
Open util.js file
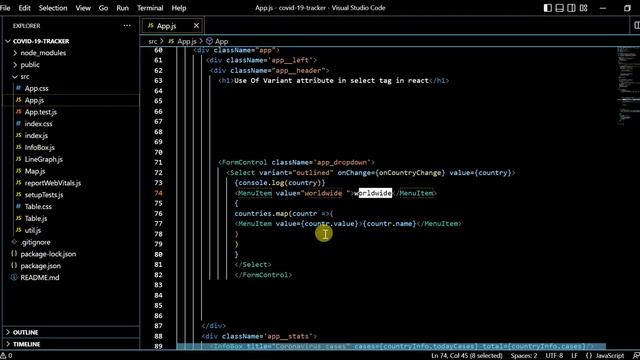[x=33, y=230]
